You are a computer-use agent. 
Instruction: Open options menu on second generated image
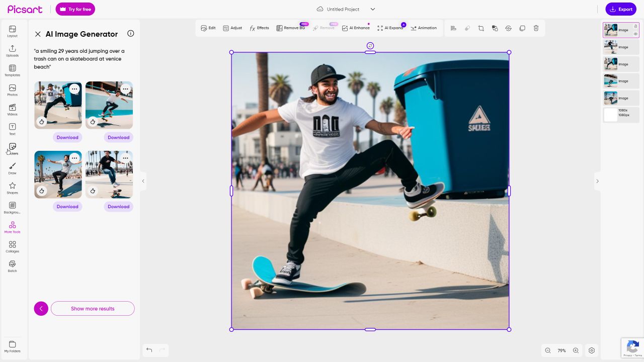click(x=126, y=89)
